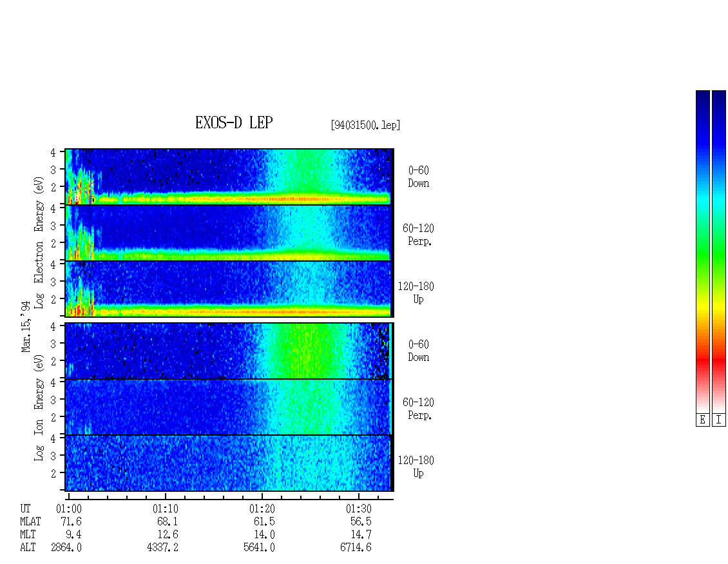Open the ion 60-120 Perp. spectrogram panel

229,407
